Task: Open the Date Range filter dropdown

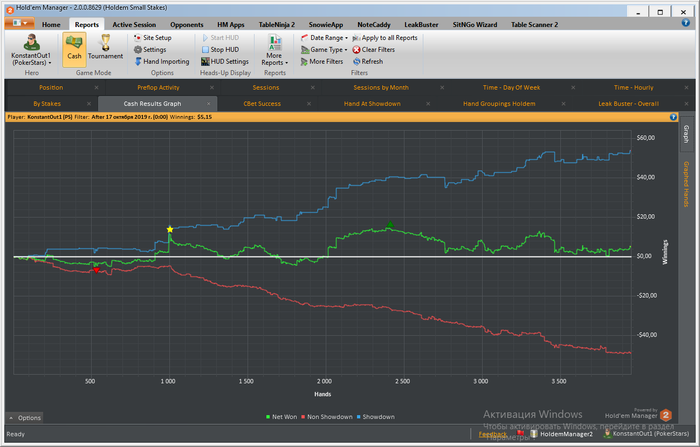Action: tap(324, 38)
